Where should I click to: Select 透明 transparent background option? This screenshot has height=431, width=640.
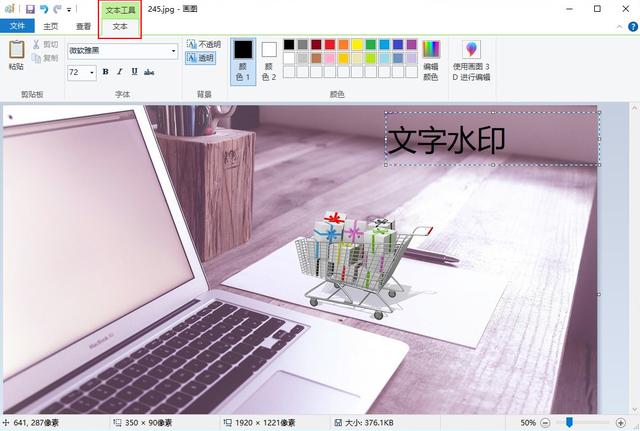click(x=200, y=58)
